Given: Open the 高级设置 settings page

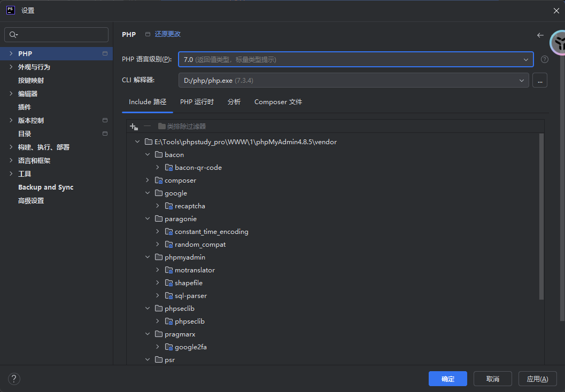Looking at the screenshot, I should pos(31,200).
